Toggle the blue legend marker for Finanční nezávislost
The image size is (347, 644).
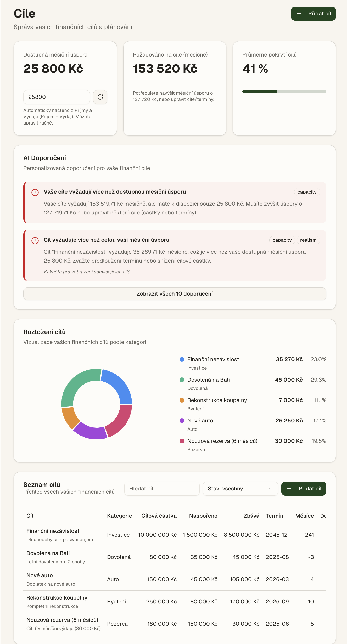click(182, 359)
